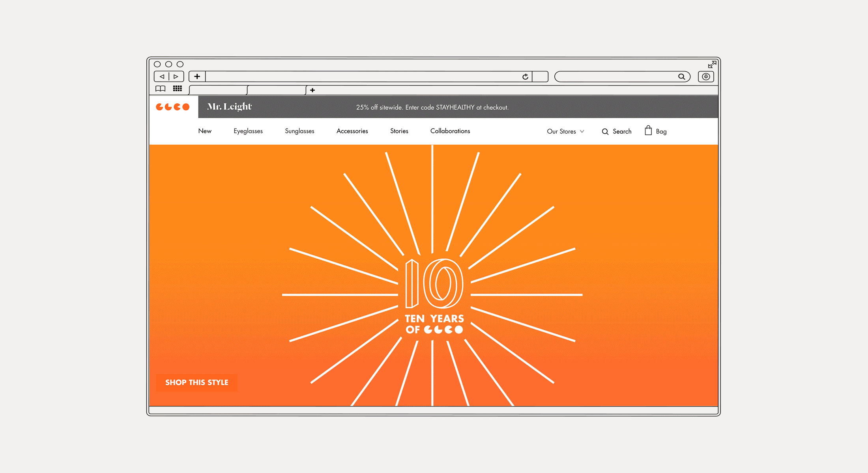Image resolution: width=868 pixels, height=473 pixels.
Task: Click the first window control circle
Action: click(x=157, y=64)
